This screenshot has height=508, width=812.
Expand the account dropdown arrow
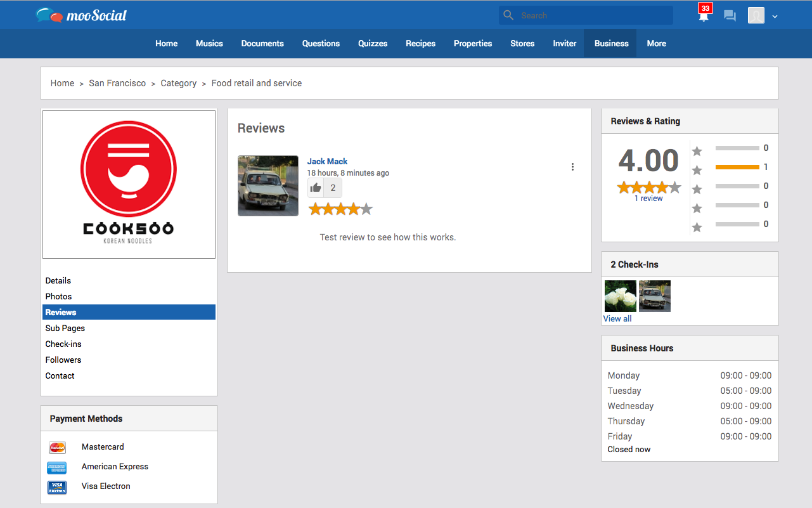[x=775, y=16]
